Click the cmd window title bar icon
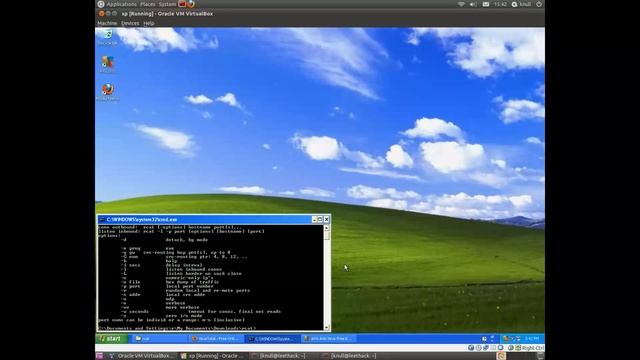Viewport: 640px width, 360px height. (102, 220)
